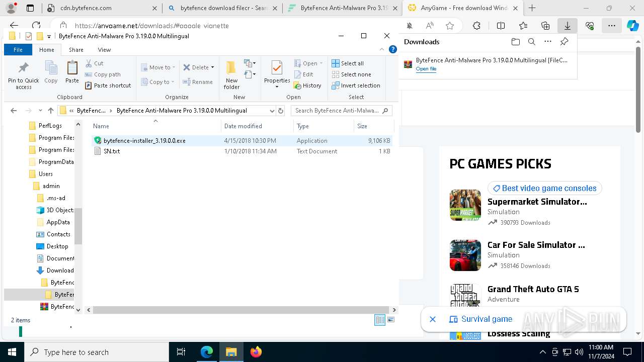Click Select all in ribbon

click(348, 63)
